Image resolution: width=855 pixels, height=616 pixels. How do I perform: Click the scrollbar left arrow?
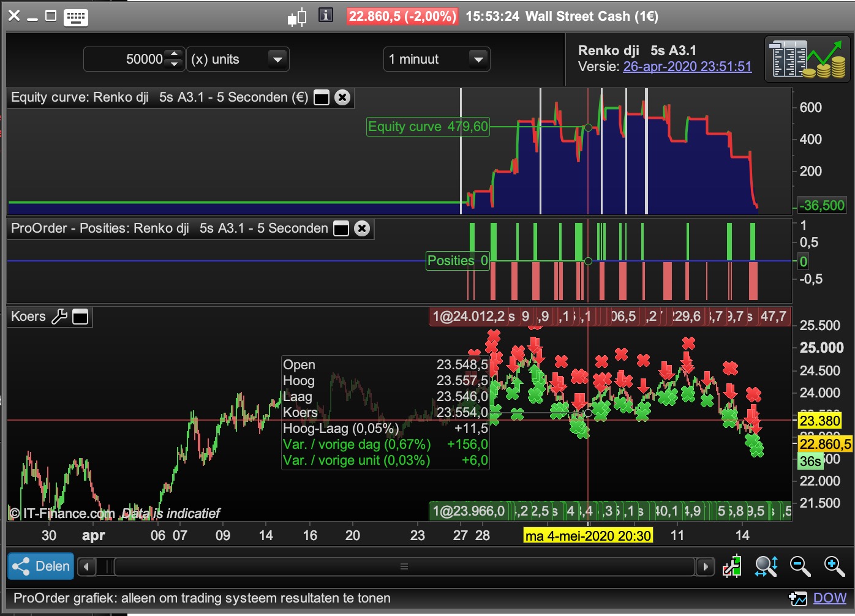click(86, 567)
